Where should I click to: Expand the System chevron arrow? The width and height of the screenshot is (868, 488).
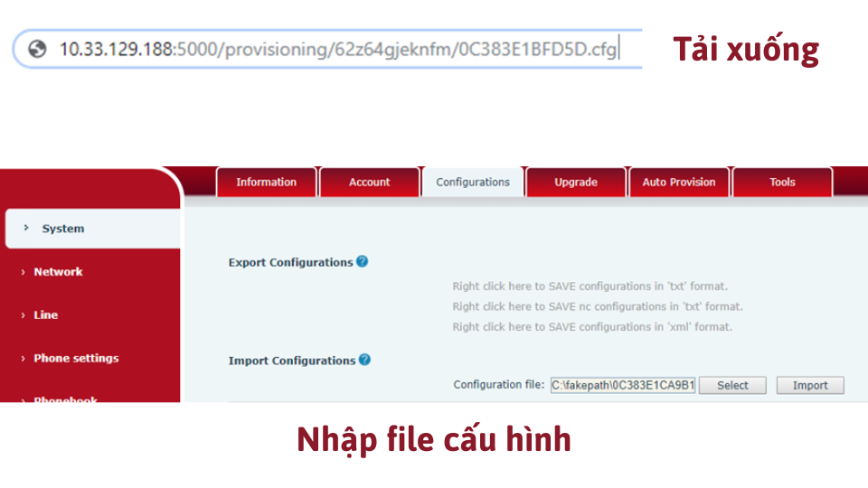point(26,228)
